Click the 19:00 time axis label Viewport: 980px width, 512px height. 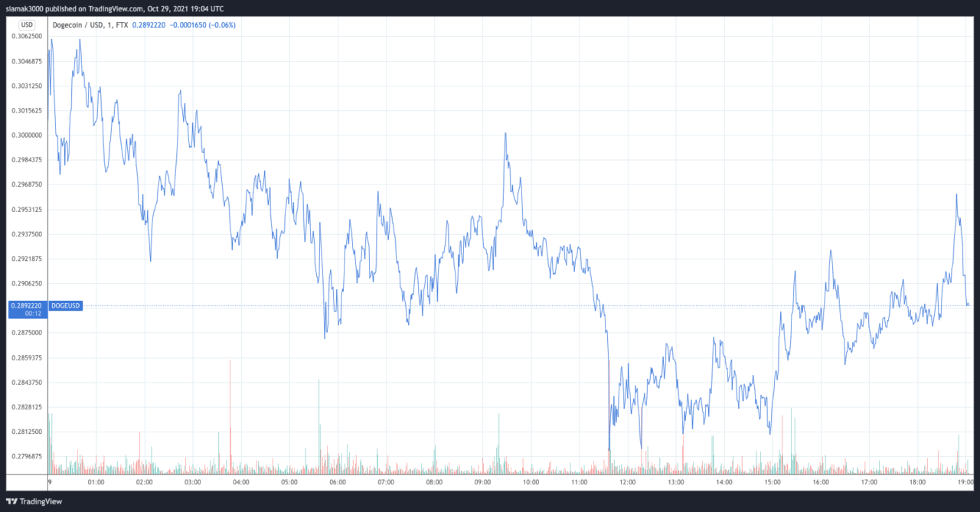[x=965, y=482]
